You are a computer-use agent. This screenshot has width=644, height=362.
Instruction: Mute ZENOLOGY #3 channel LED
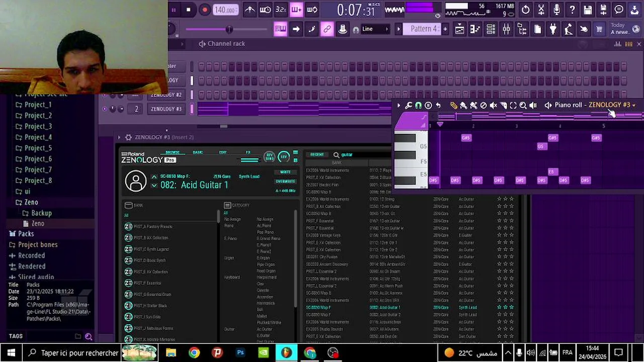pyautogui.click(x=105, y=109)
